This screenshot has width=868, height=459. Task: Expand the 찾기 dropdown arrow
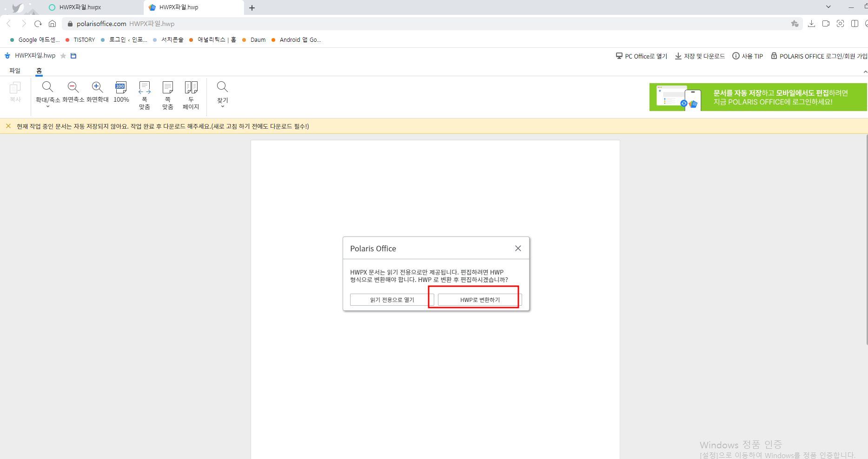223,107
